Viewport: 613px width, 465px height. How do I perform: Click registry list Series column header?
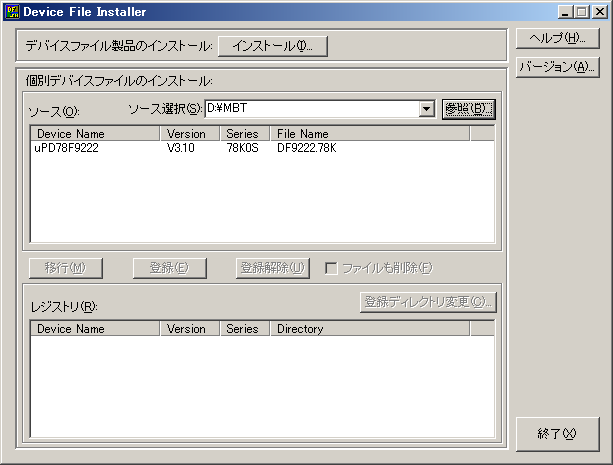(245, 329)
